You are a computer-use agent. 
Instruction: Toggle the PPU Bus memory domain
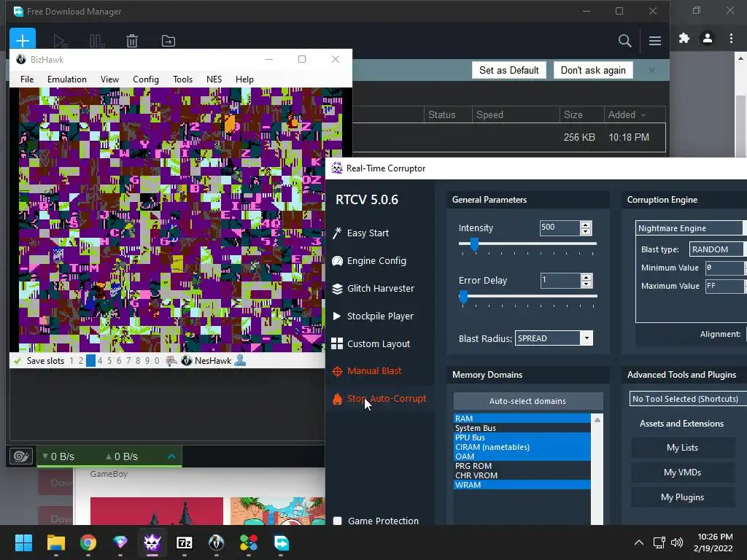tap(522, 437)
